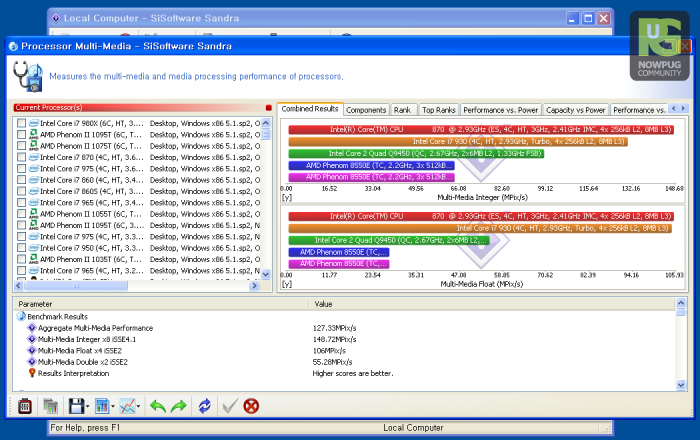Viewport: 700px width, 440px height.
Task: Click the line graph view icon
Action: pos(128,406)
